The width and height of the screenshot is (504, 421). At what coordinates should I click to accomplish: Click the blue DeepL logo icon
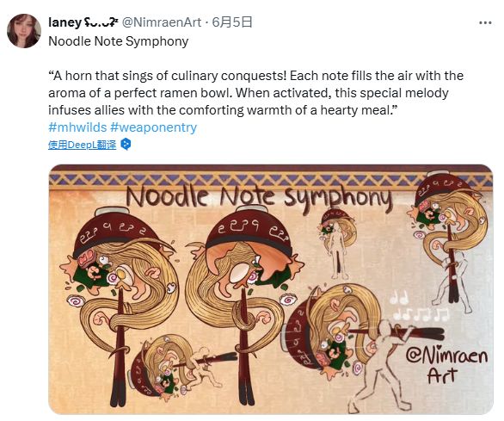[x=126, y=145]
